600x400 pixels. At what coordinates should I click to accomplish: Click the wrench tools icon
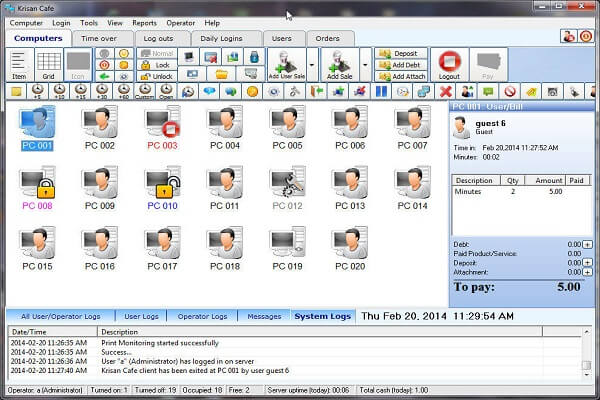[295, 92]
